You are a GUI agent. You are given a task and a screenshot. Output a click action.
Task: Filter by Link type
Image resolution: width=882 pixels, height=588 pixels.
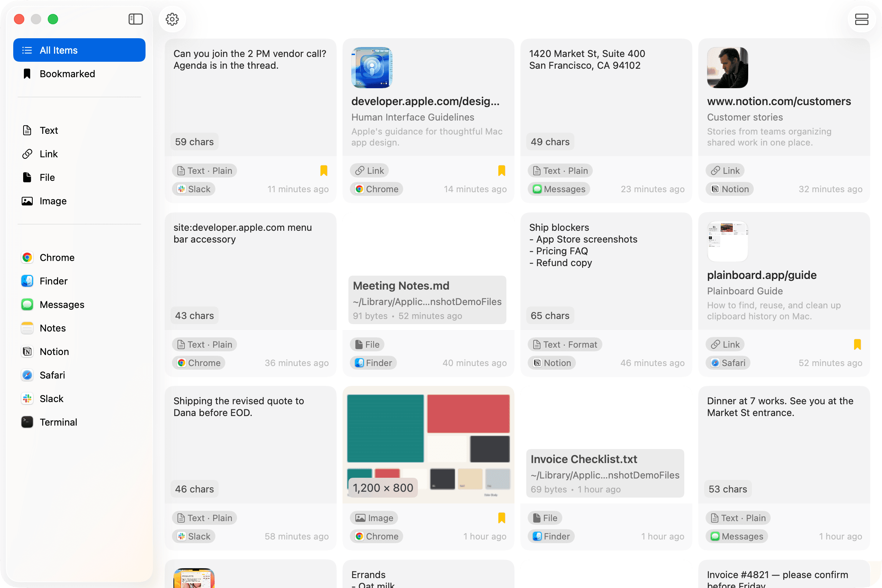pyautogui.click(x=79, y=154)
